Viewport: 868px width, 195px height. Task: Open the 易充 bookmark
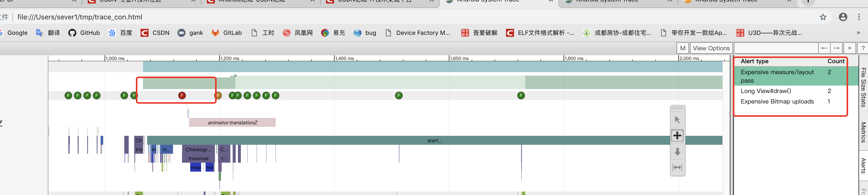click(x=333, y=33)
